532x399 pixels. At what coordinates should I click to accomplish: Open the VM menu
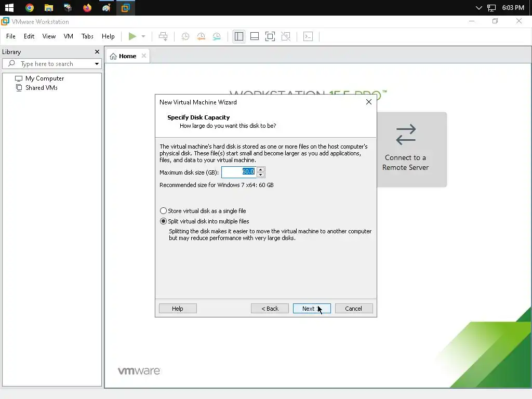68,36
